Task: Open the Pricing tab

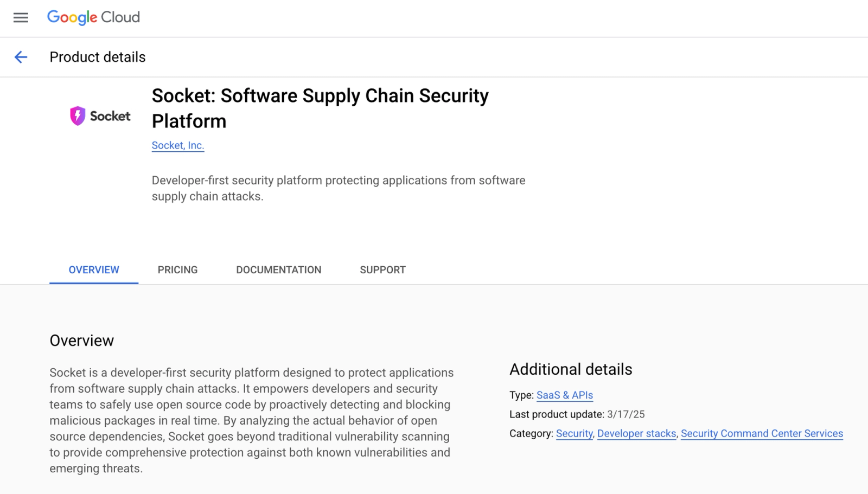Action: [177, 270]
